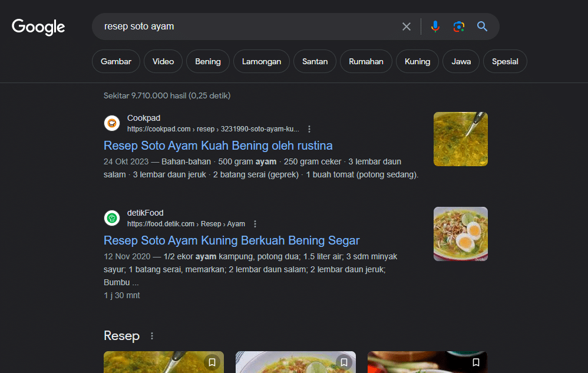Click the date text 12 Nov 2020
588x373 pixels.
(x=127, y=256)
